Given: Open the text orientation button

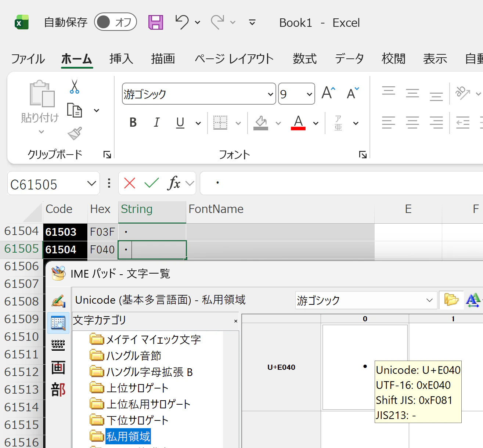Looking at the screenshot, I should [x=463, y=93].
